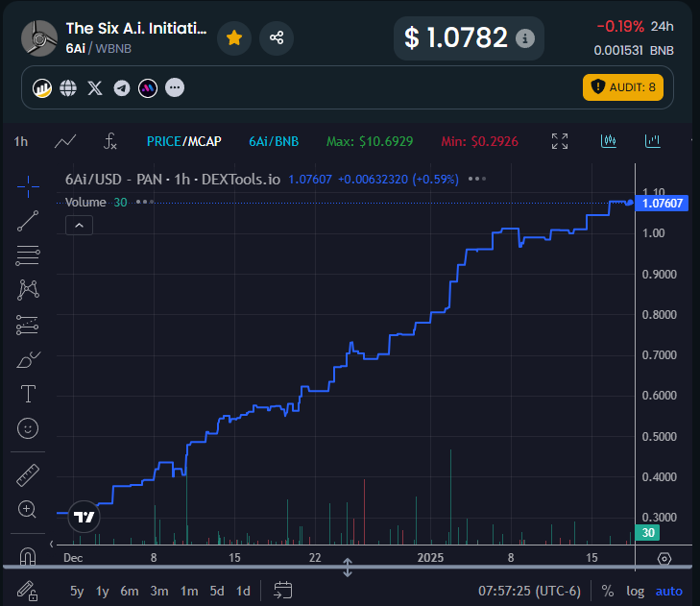700x606 pixels.
Task: Click the pane resize handle arrows
Action: coord(348,568)
